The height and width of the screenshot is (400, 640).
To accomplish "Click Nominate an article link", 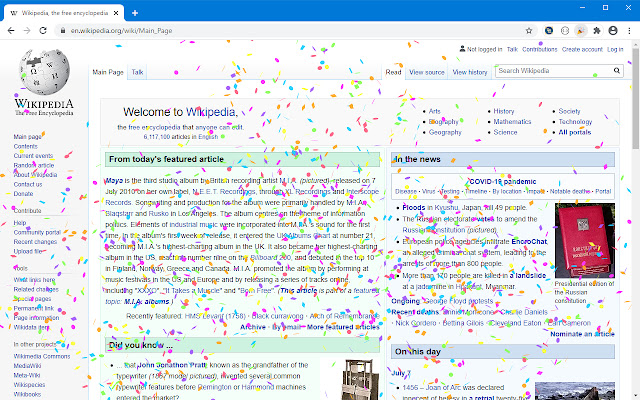I will point(582,334).
